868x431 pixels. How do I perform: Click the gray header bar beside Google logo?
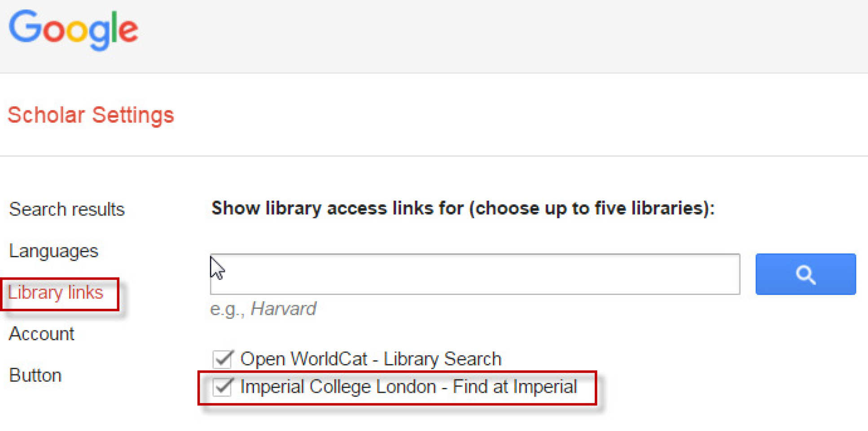[494, 36]
